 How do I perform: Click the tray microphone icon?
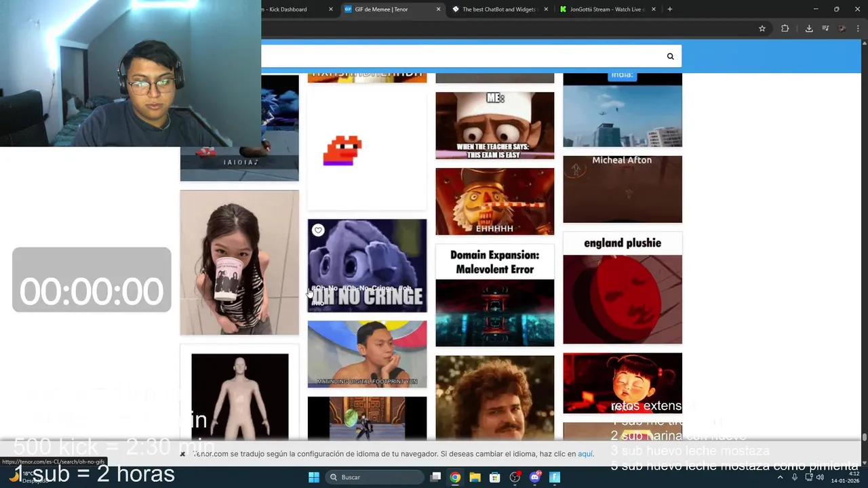795,477
